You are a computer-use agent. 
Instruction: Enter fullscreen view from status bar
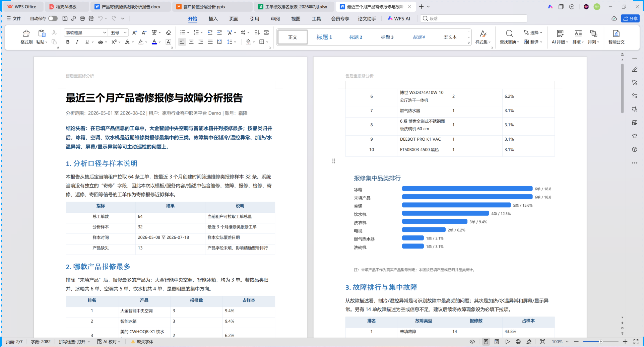pos(636,342)
